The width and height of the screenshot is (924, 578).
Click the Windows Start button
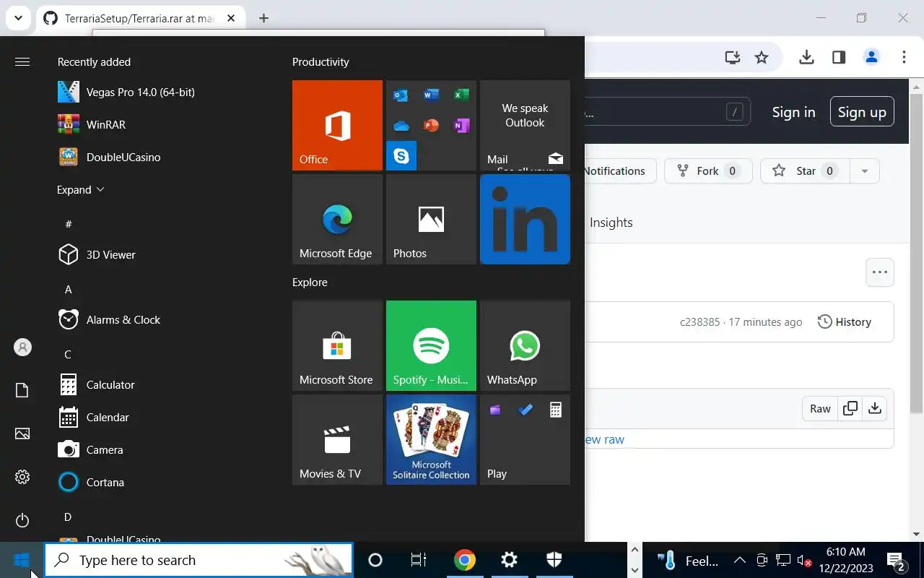tap(22, 560)
